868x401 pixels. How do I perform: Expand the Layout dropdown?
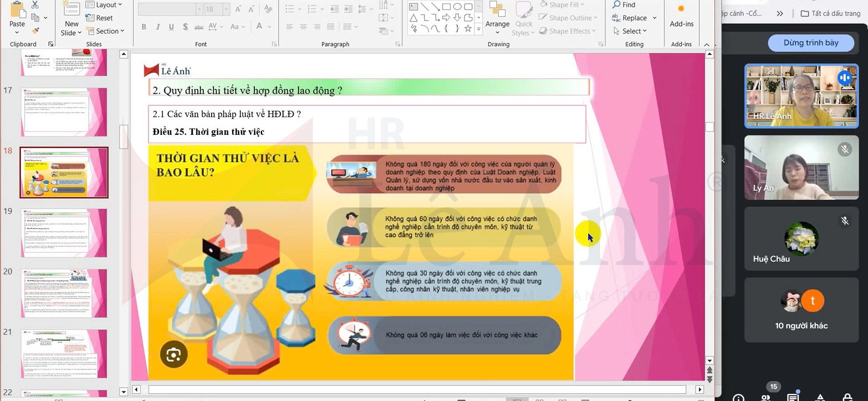tap(104, 5)
